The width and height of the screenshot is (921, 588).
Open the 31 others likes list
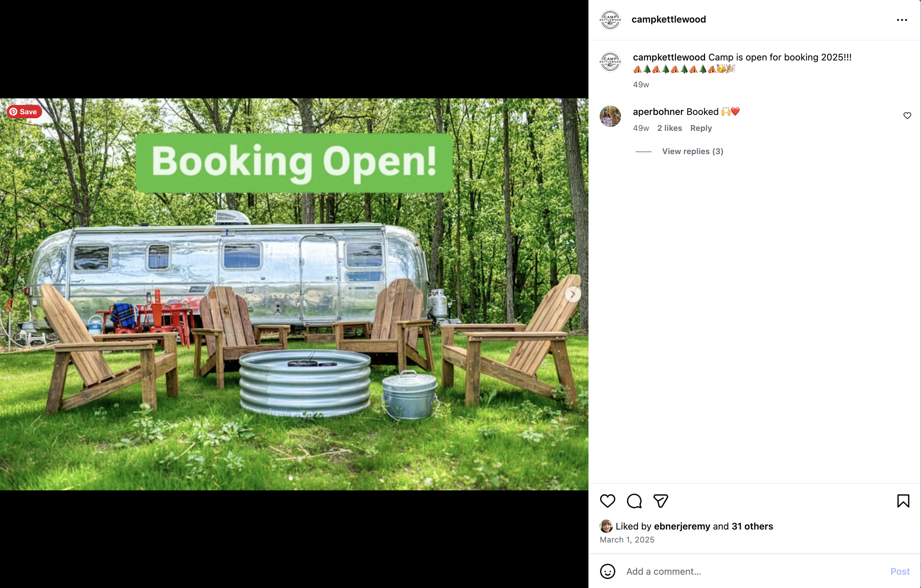752,526
